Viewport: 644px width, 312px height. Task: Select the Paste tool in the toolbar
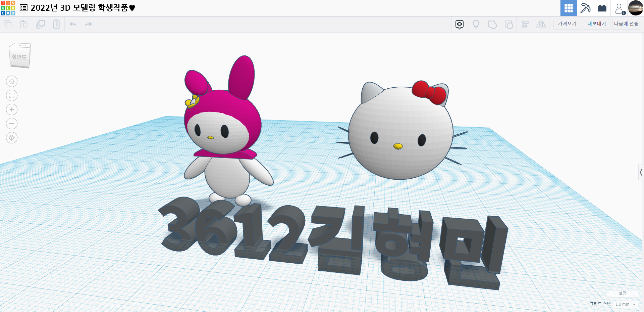coord(24,24)
